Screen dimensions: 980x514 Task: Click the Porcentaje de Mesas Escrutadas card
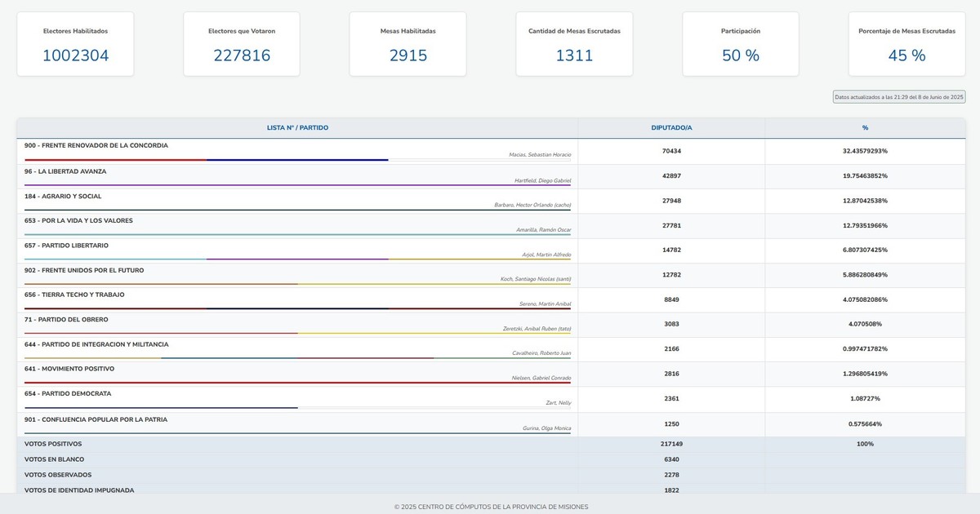(906, 44)
